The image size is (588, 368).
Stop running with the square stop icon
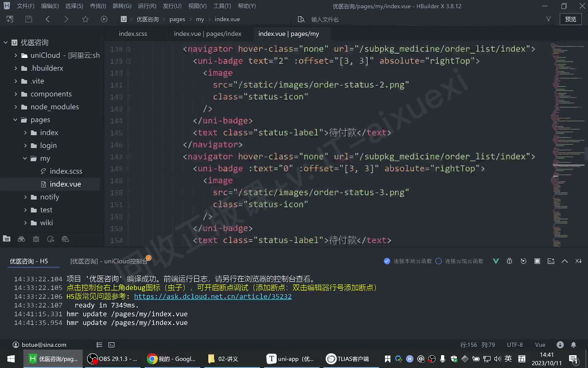coord(537,261)
